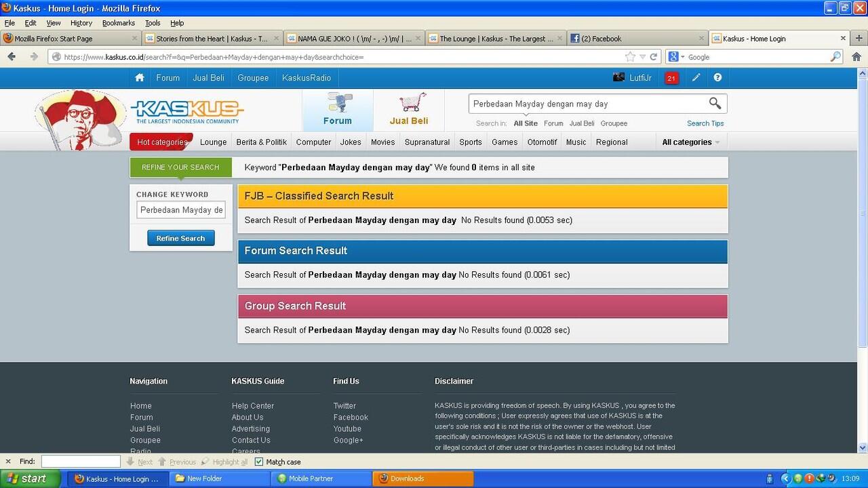Open the Help Center footer link
The height and width of the screenshot is (488, 868).
coord(253,406)
